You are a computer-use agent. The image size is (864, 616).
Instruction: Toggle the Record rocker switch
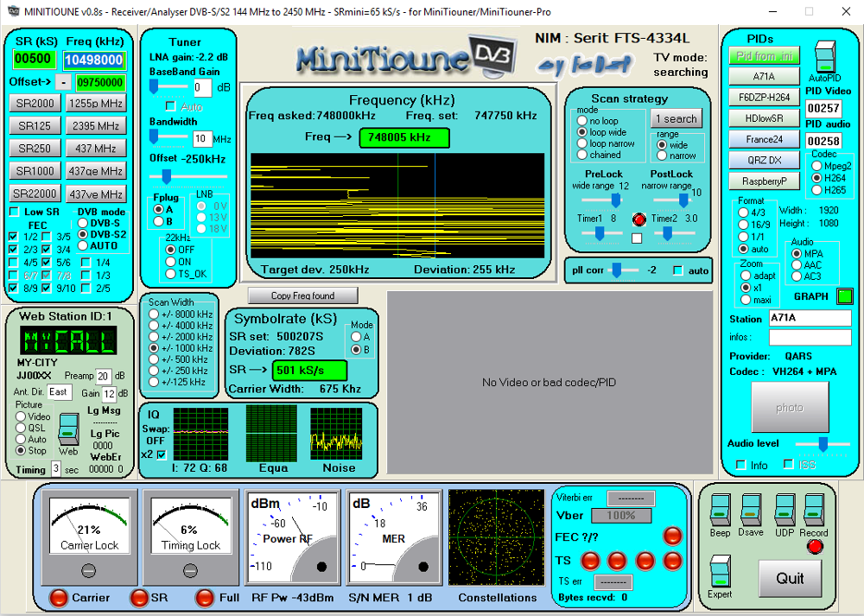814,510
